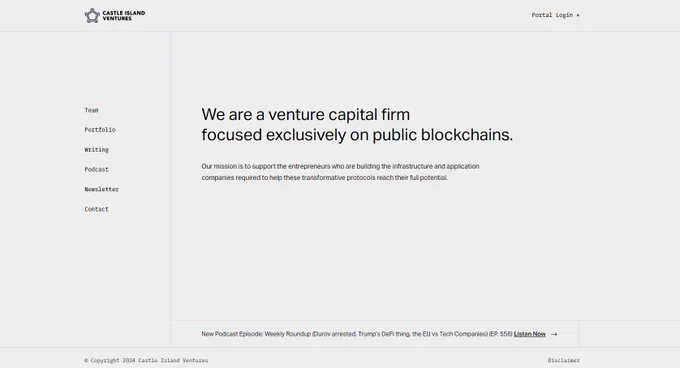Select Contact in the left navigation
Image resolution: width=680 pixels, height=368 pixels.
[96, 209]
